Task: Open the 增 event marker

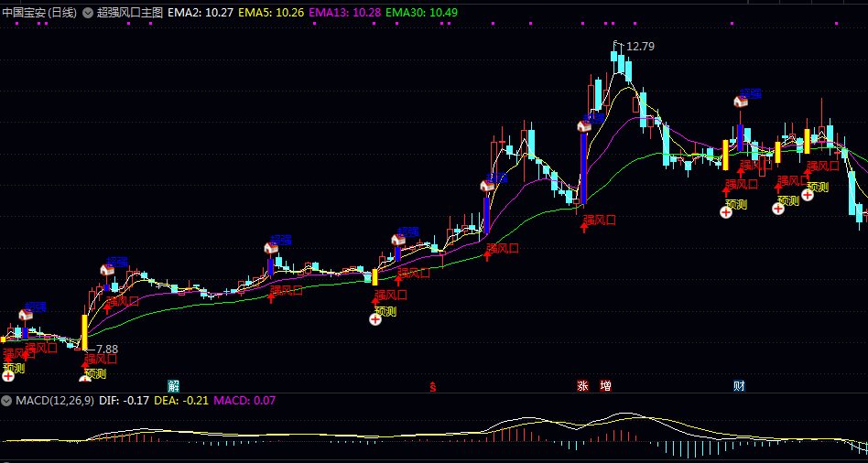Action: click(605, 385)
